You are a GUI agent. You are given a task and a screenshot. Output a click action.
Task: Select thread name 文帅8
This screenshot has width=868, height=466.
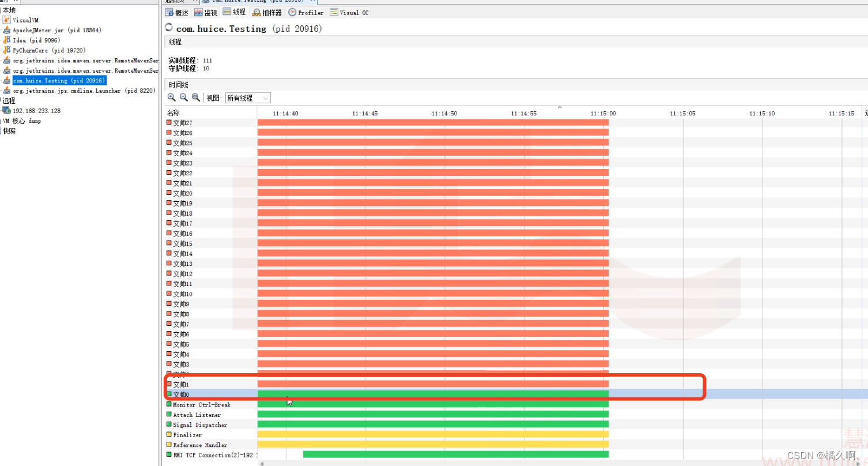(181, 314)
